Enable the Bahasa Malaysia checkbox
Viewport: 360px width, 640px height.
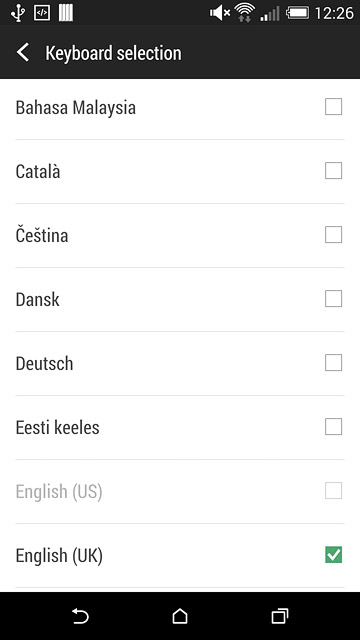(x=333, y=107)
